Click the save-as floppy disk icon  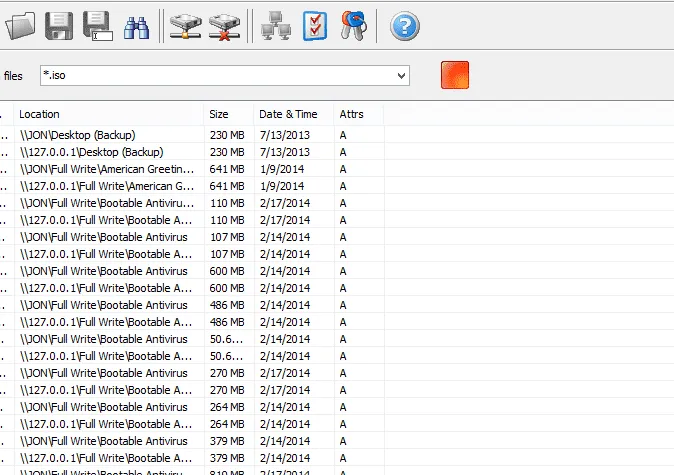pyautogui.click(x=96, y=25)
